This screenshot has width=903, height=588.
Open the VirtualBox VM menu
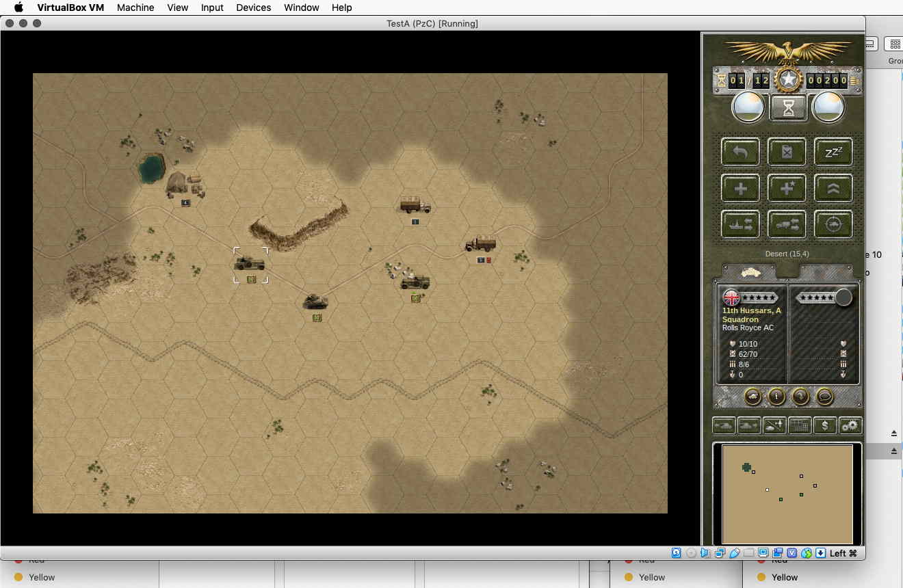70,8
